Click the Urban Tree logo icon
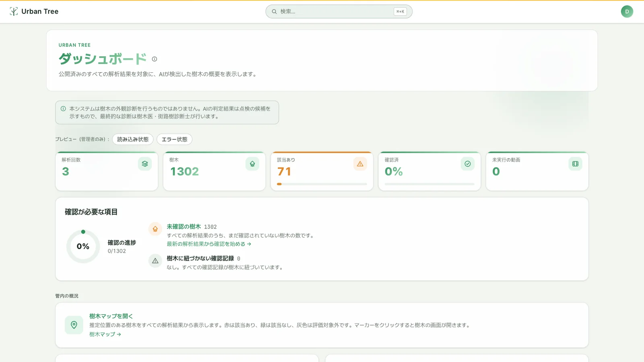The image size is (644, 362). point(14,12)
